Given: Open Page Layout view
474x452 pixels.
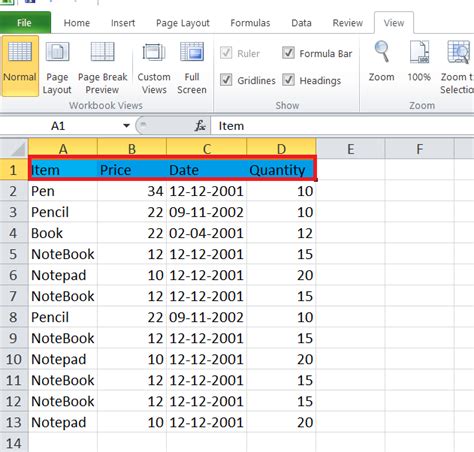Looking at the screenshot, I should (x=57, y=68).
